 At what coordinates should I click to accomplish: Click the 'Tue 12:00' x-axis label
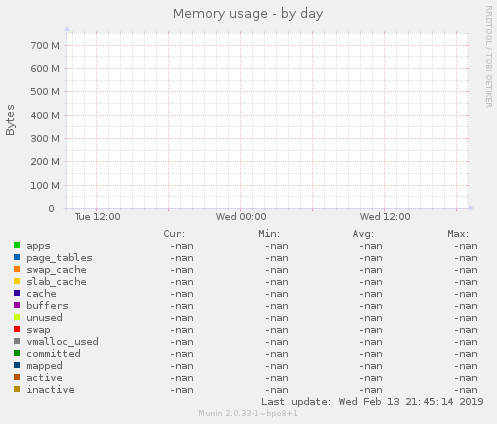(x=97, y=217)
